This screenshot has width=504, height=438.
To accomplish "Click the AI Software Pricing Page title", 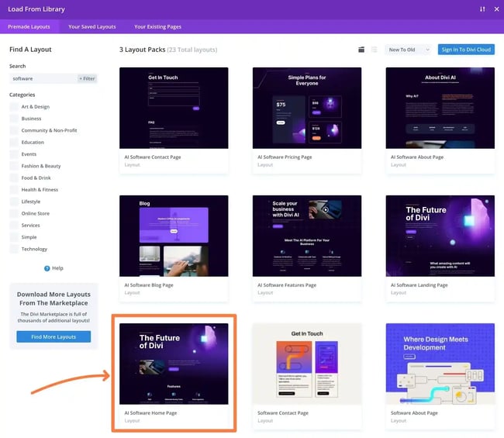I will click(x=285, y=157).
